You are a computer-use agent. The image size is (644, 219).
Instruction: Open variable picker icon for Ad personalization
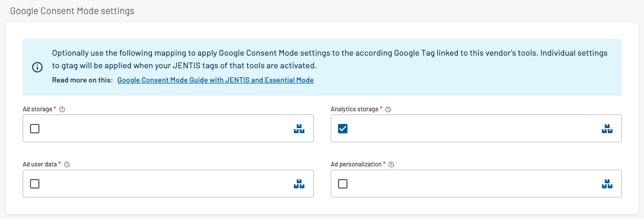coord(607,184)
